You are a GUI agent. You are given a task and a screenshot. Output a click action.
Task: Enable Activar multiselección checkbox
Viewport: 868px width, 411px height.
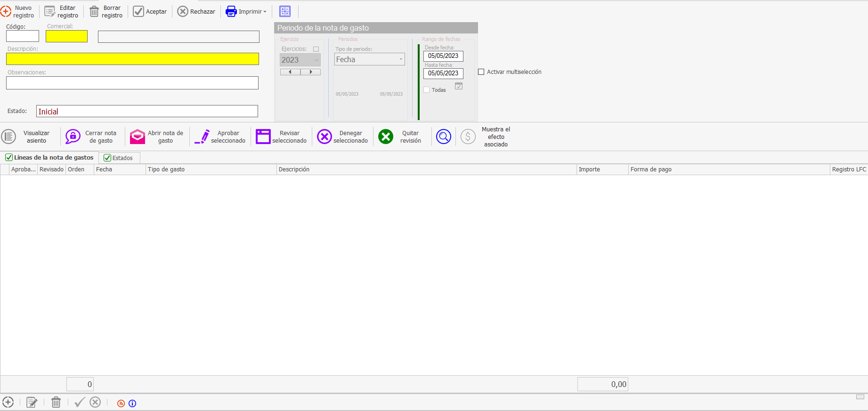pyautogui.click(x=481, y=72)
